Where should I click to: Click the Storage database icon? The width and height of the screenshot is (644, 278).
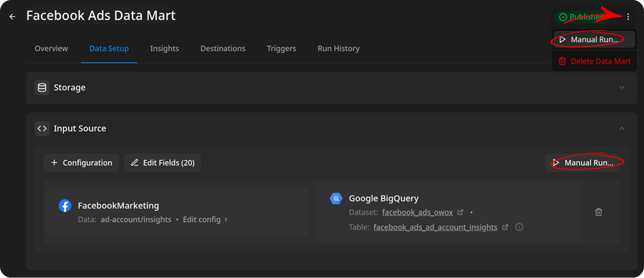coord(42,88)
